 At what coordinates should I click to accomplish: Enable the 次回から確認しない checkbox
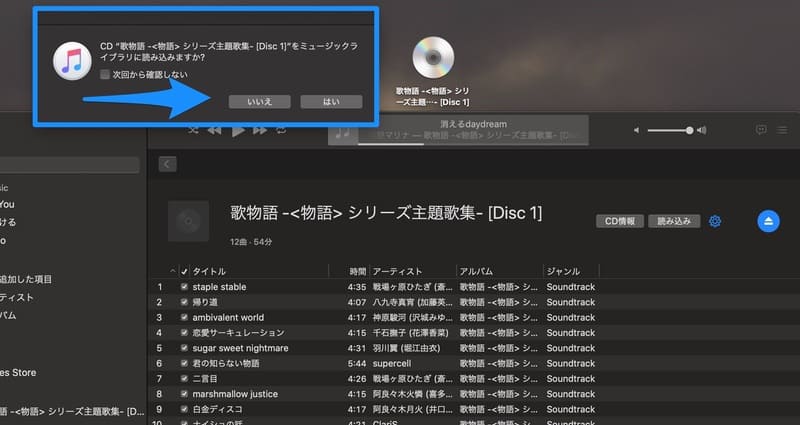click(x=105, y=74)
